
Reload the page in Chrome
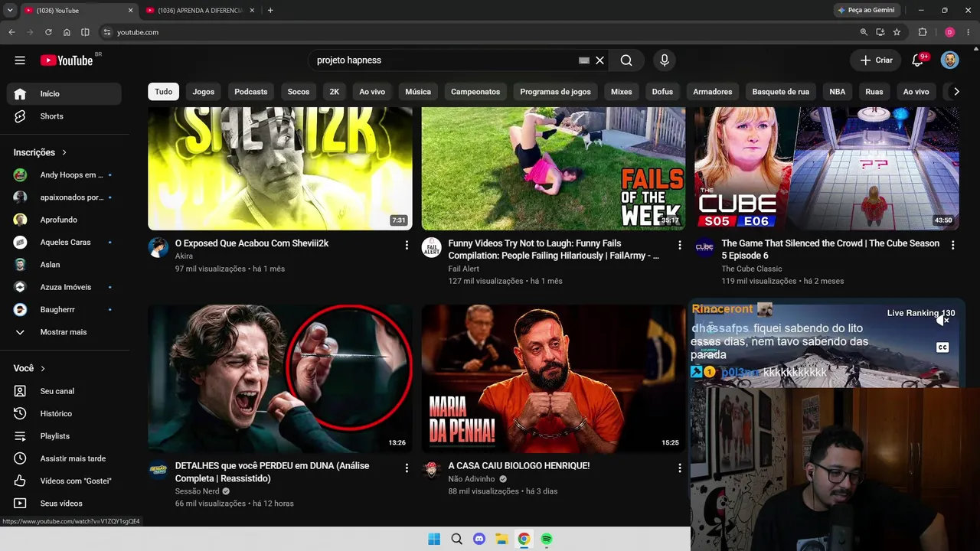click(48, 32)
